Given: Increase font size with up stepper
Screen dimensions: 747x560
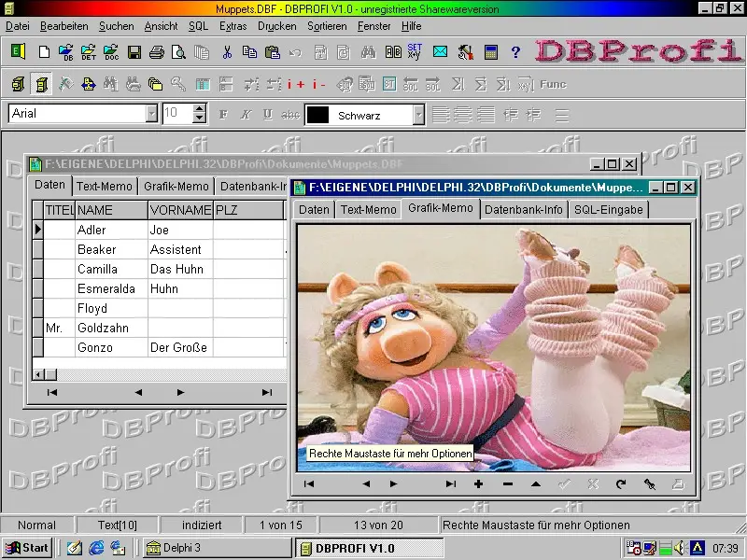Looking at the screenshot, I should tap(200, 108).
